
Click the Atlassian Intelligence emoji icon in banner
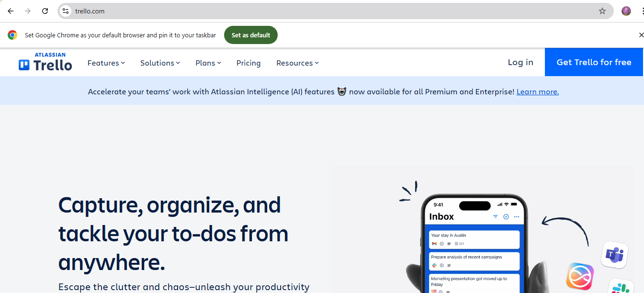[342, 91]
